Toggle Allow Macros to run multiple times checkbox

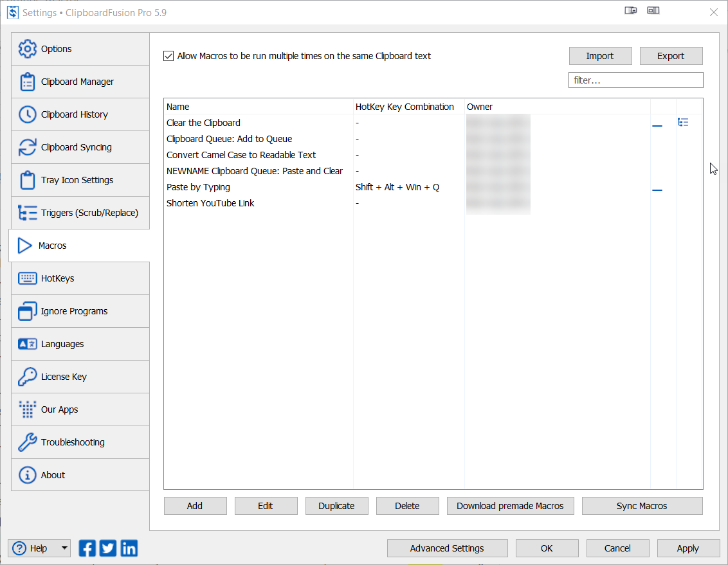pos(168,56)
